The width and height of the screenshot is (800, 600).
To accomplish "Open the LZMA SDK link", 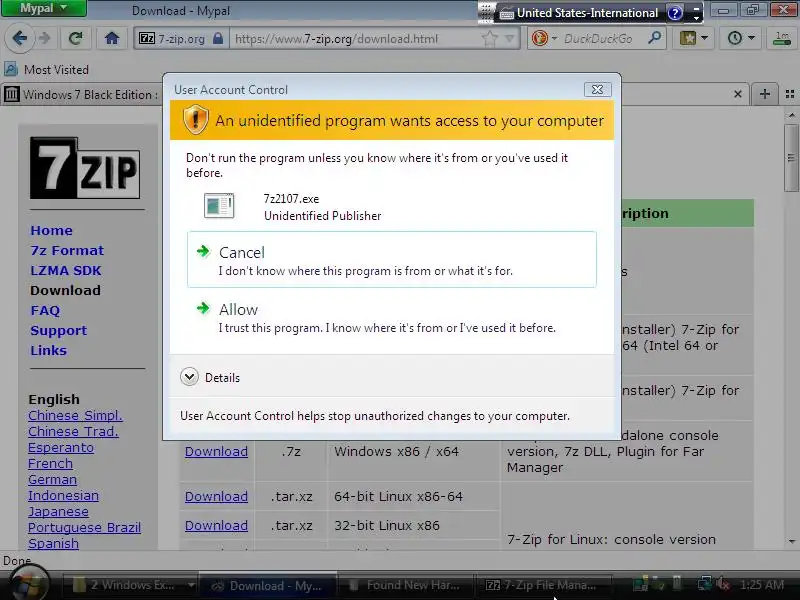I will tap(66, 270).
